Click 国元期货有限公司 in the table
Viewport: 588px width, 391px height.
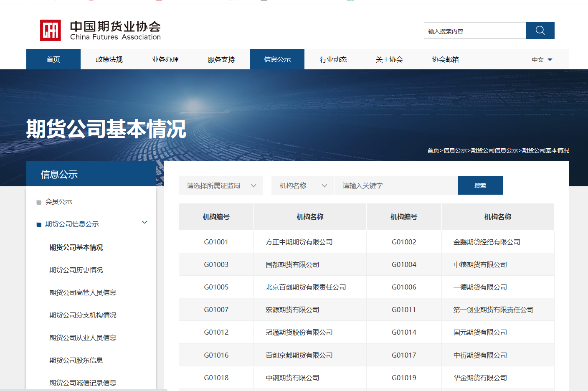(x=480, y=332)
